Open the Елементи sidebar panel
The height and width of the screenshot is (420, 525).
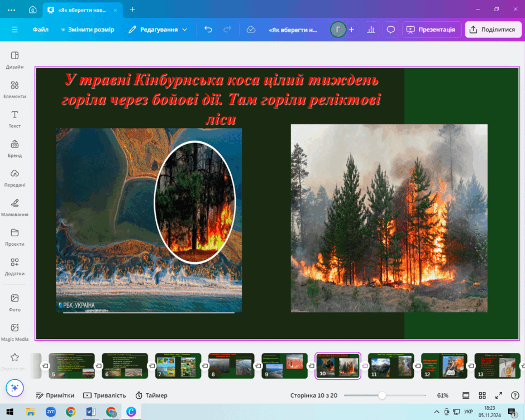(15, 89)
